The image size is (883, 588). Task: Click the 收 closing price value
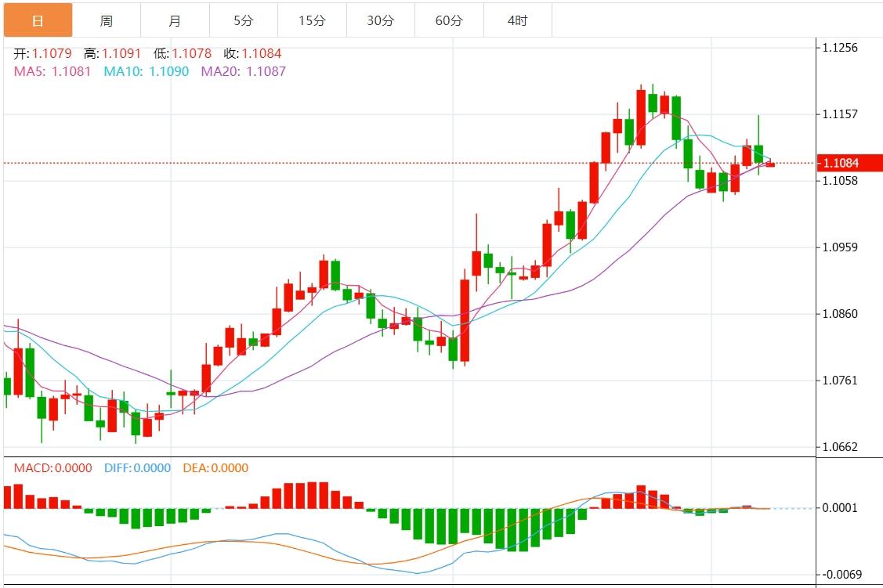261,54
